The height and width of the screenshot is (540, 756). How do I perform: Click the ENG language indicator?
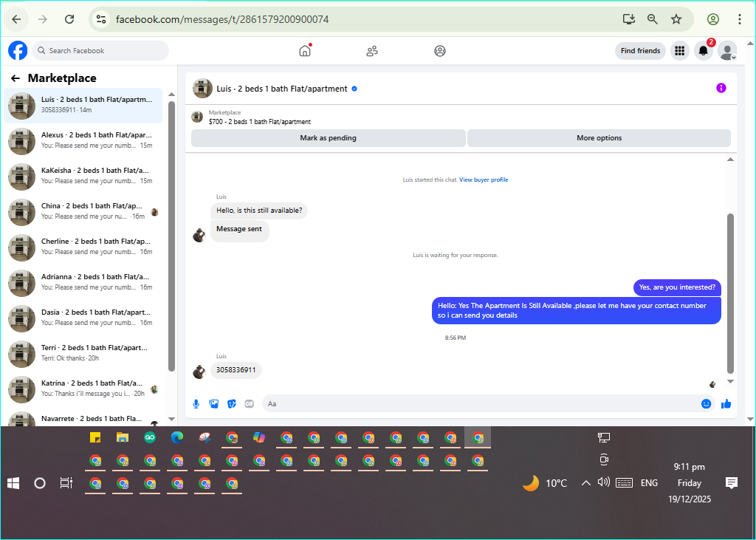tap(649, 483)
